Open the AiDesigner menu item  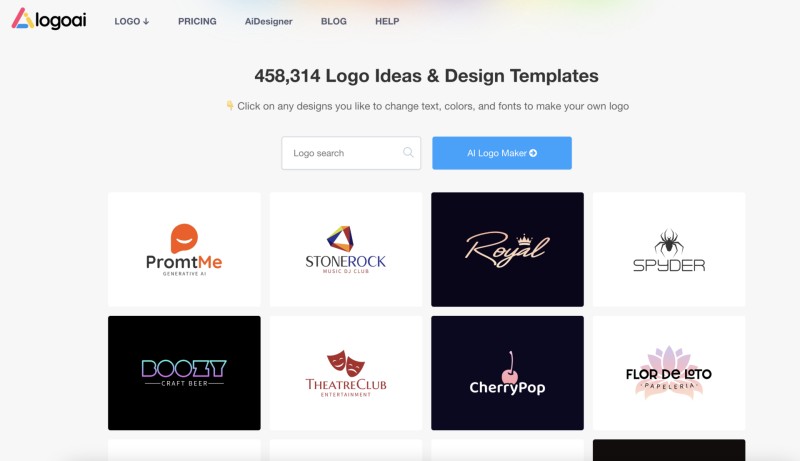pyautogui.click(x=268, y=21)
